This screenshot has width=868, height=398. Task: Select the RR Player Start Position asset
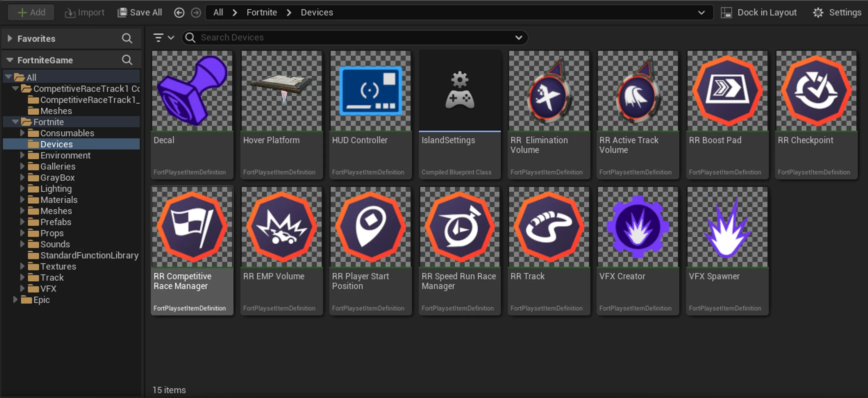370,251
